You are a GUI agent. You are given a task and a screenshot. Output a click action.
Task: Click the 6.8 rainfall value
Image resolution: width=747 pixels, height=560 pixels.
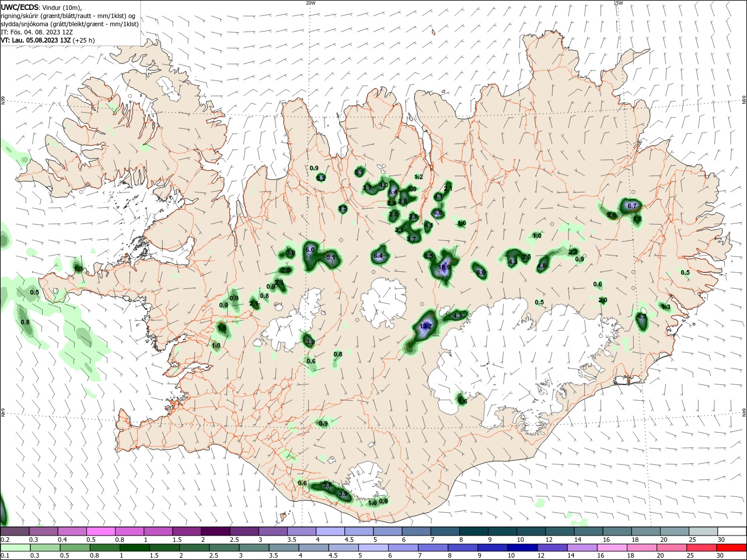438,213
